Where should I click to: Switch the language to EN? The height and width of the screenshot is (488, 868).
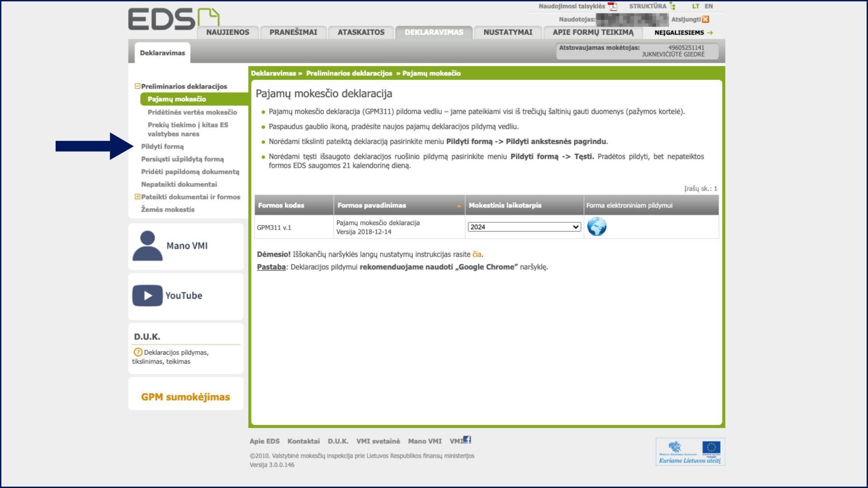(708, 6)
